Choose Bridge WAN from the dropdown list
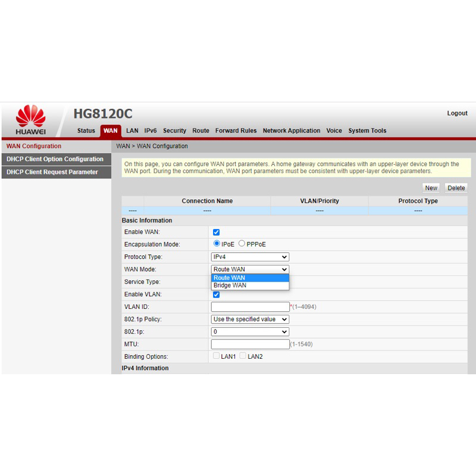 tap(250, 286)
